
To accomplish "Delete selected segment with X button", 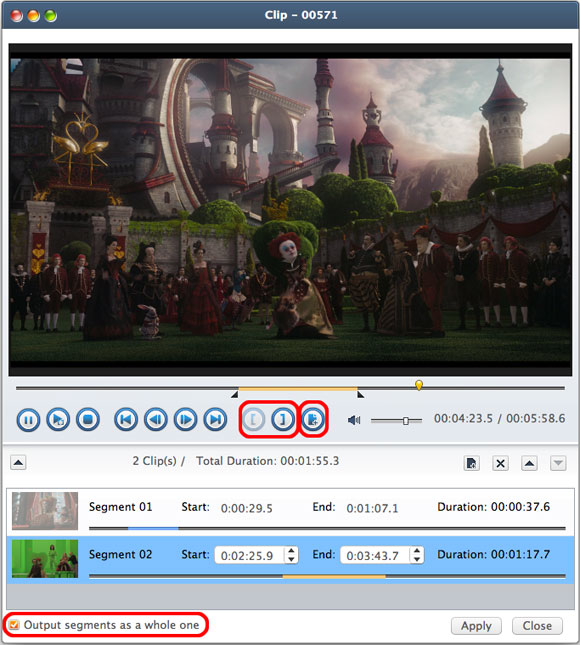I will [x=500, y=463].
